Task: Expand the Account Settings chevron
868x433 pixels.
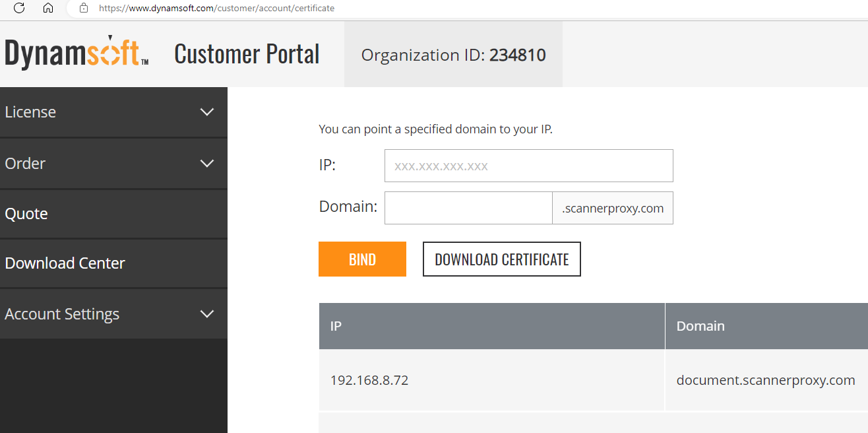Action: 206,314
